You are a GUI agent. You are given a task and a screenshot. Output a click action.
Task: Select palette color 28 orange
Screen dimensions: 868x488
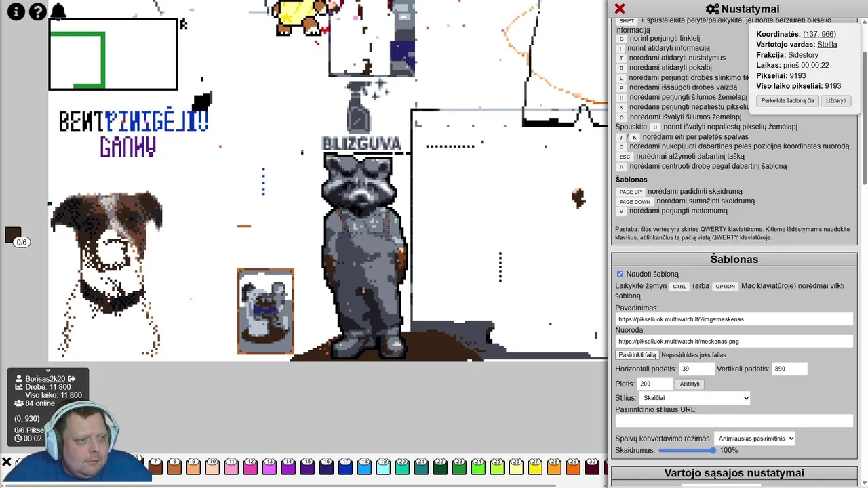(x=554, y=466)
